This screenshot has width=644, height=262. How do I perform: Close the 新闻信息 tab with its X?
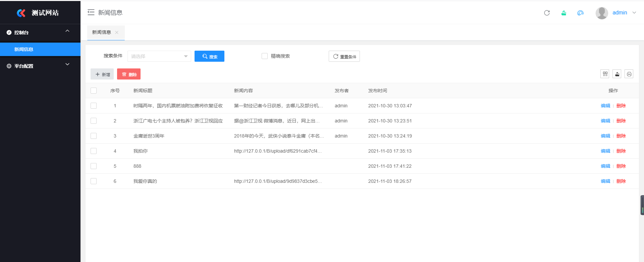[x=117, y=33]
